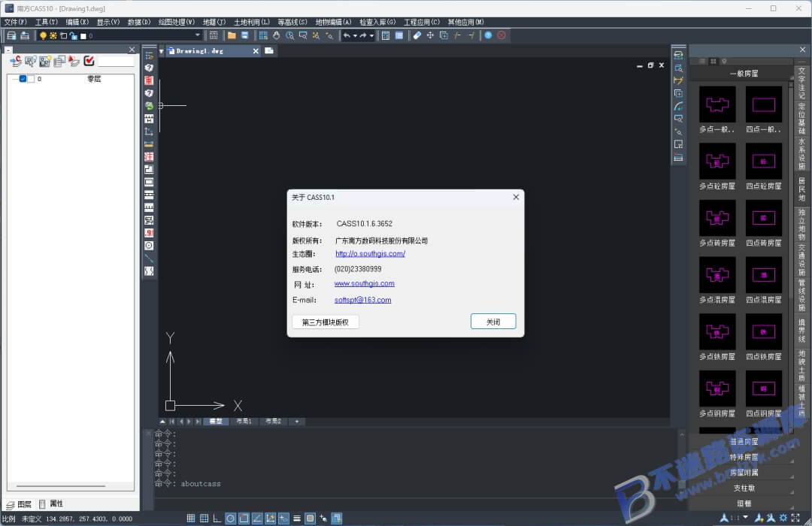Open the layer dropdown in the toolbar
812x526 pixels.
click(x=197, y=35)
